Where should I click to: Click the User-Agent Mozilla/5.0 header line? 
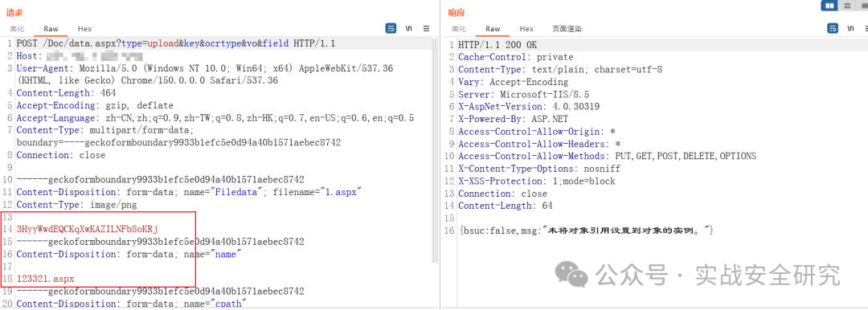tap(205, 68)
